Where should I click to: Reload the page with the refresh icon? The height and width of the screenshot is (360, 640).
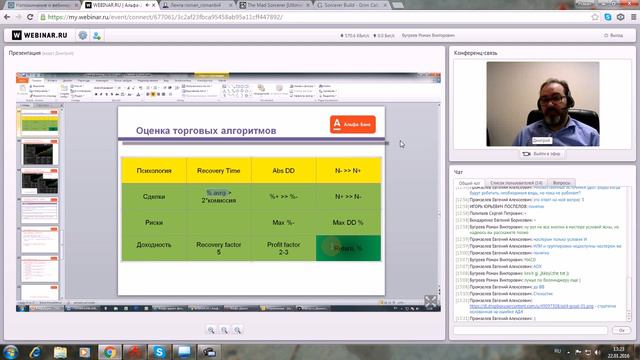tap(30, 17)
